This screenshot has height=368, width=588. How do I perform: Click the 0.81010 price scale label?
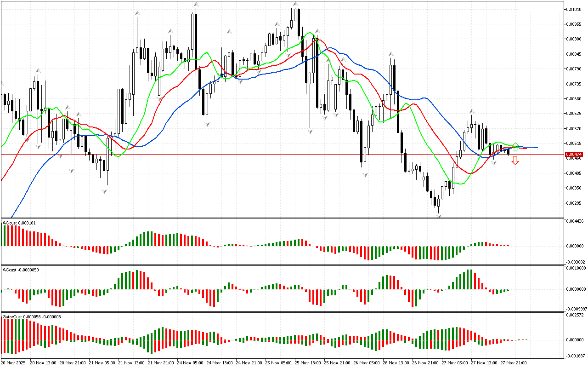(574, 9)
